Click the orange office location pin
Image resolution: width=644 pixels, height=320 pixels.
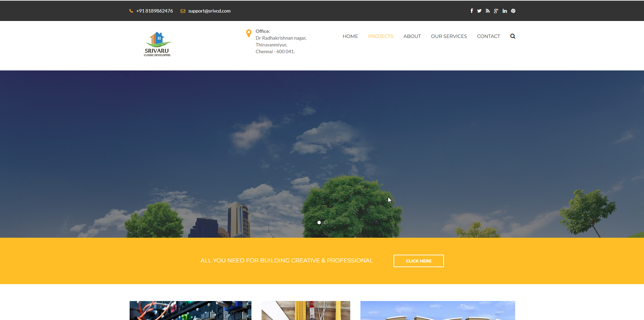(x=249, y=33)
